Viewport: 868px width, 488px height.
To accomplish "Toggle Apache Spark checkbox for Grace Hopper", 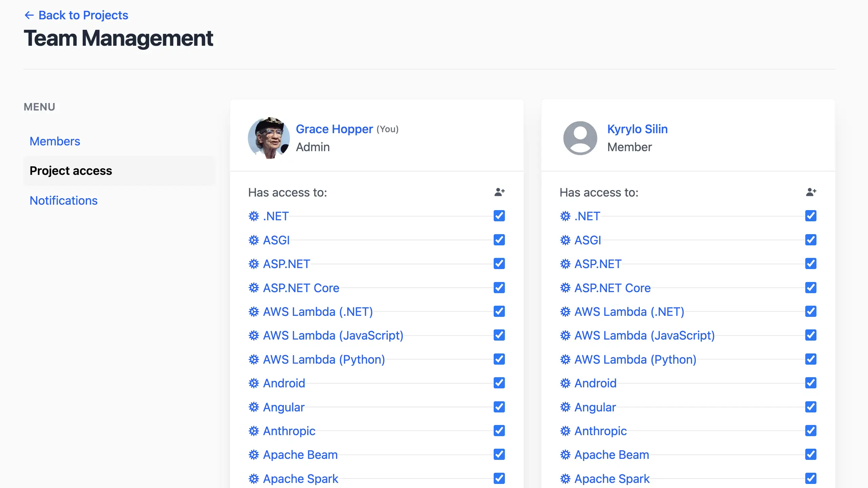I will click(x=499, y=479).
